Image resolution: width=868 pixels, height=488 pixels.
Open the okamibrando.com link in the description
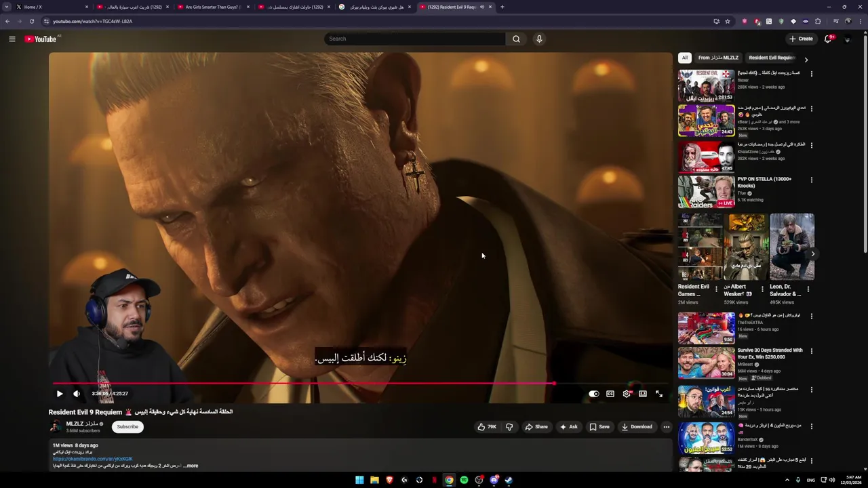point(93,459)
